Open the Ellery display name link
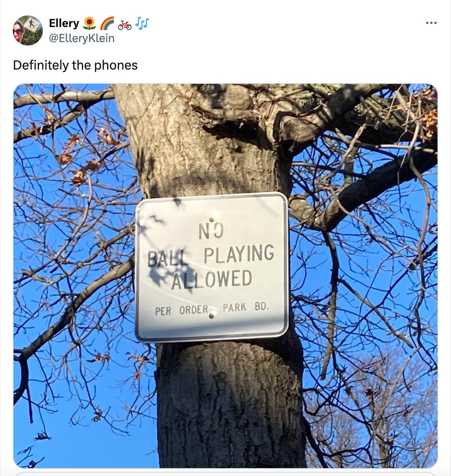451x476 pixels. point(64,23)
